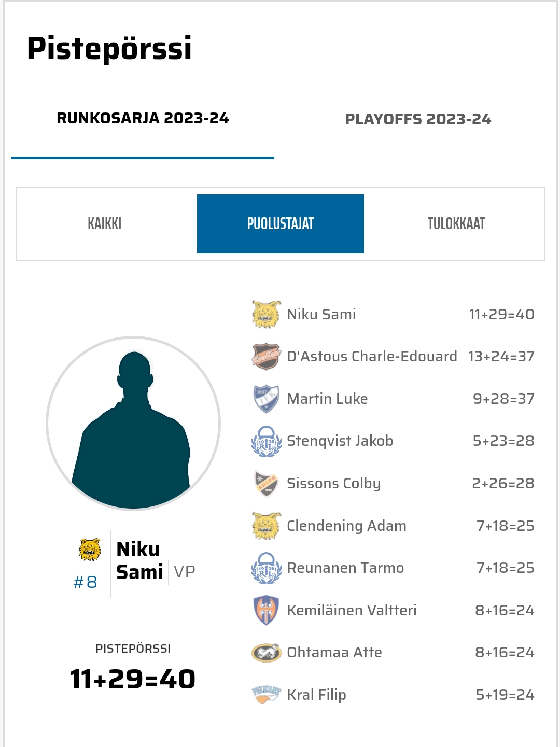Viewport: 560px width, 747px height.
Task: Click Ilves logo next to Niku Sami
Action: click(266, 314)
